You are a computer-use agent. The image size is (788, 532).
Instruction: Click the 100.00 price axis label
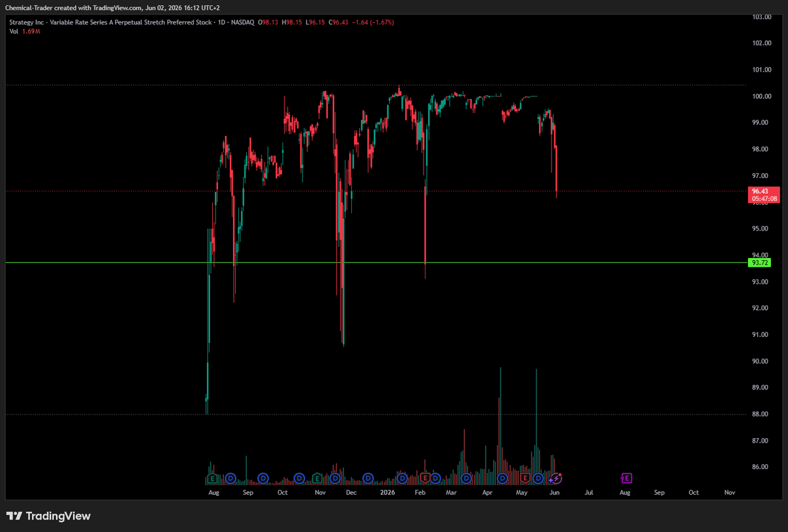(x=762, y=96)
